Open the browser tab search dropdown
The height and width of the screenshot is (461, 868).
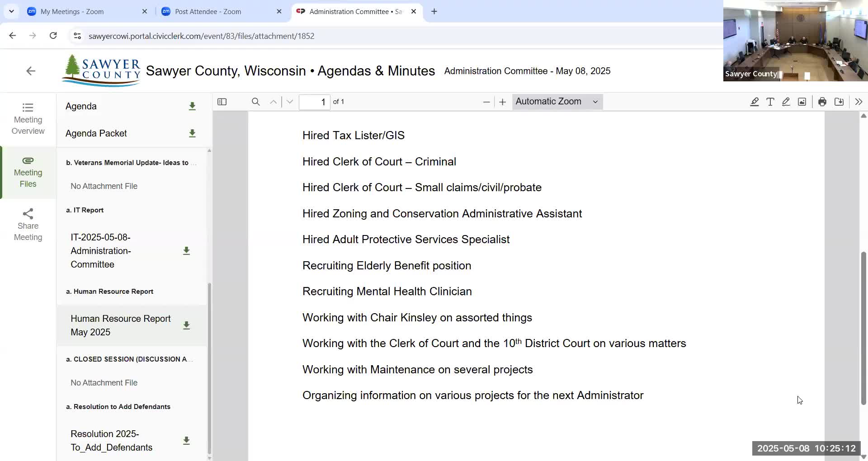coord(11,11)
